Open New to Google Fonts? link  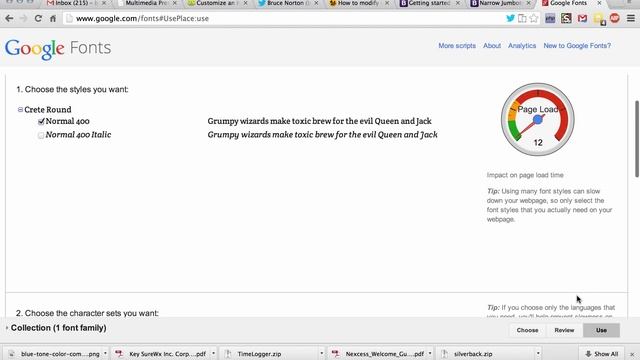577,46
